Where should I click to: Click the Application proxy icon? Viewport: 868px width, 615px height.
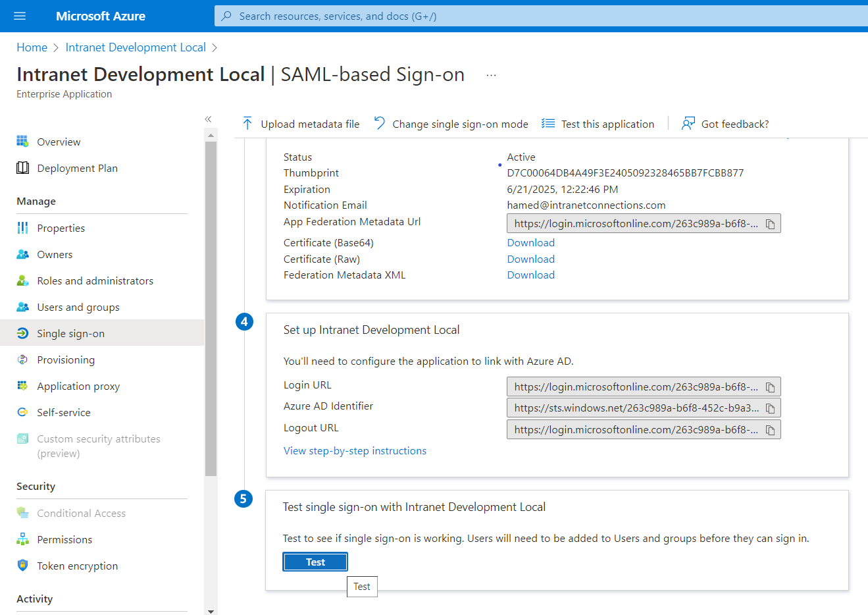point(22,386)
